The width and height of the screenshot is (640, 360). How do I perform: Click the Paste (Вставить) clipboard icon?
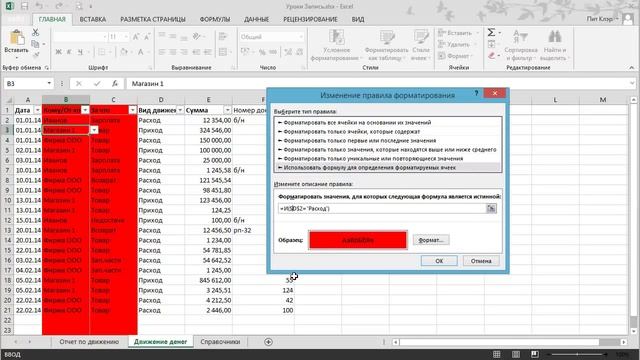click(x=16, y=38)
